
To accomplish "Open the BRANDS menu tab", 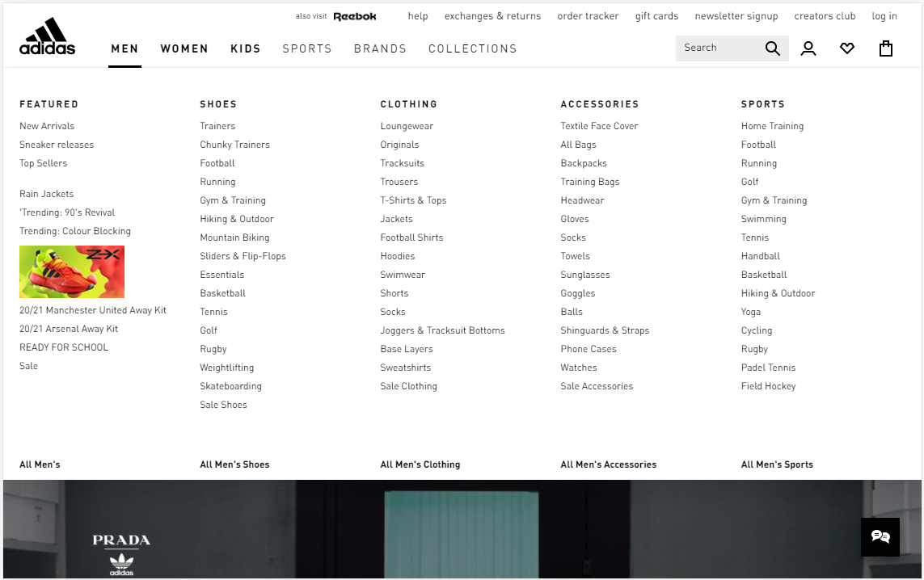I will point(380,49).
